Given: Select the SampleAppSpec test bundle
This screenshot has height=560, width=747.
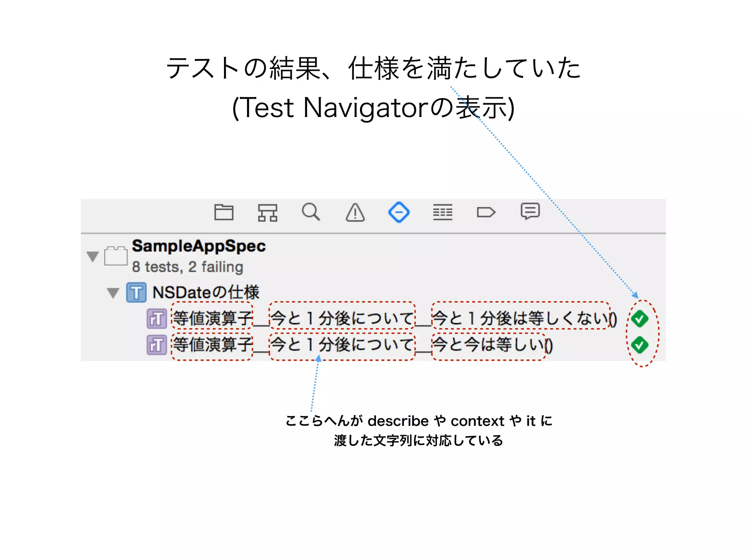Looking at the screenshot, I should (198, 246).
